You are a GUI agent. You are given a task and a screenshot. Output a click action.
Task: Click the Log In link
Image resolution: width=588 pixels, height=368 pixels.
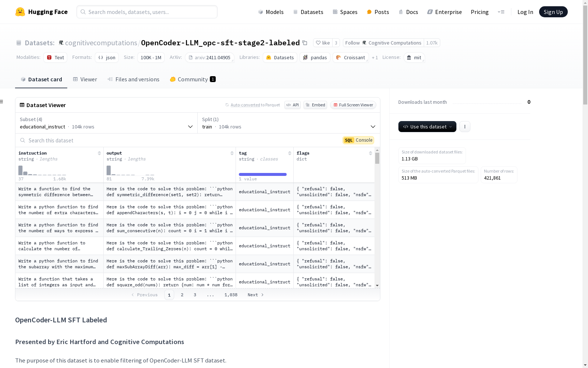click(x=525, y=12)
